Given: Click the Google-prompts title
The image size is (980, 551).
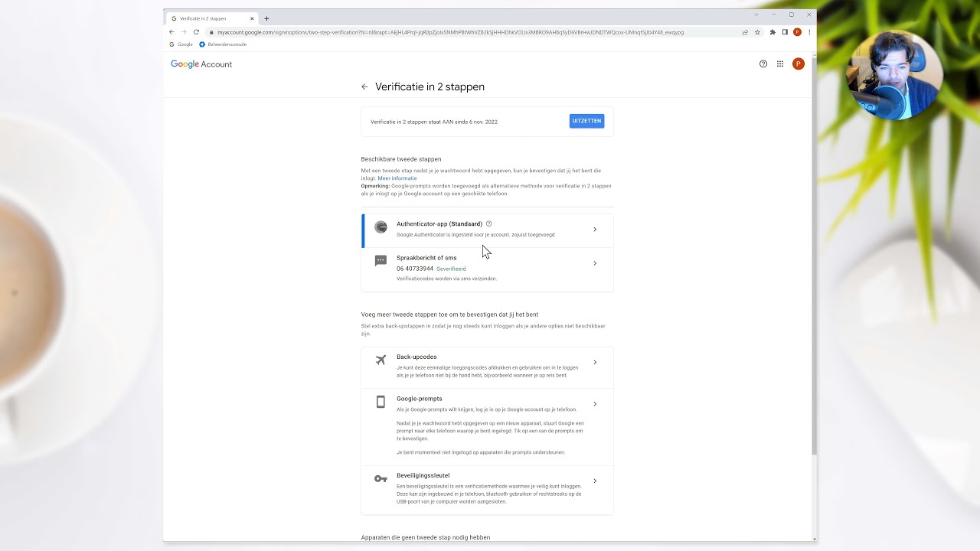Looking at the screenshot, I should (420, 399).
